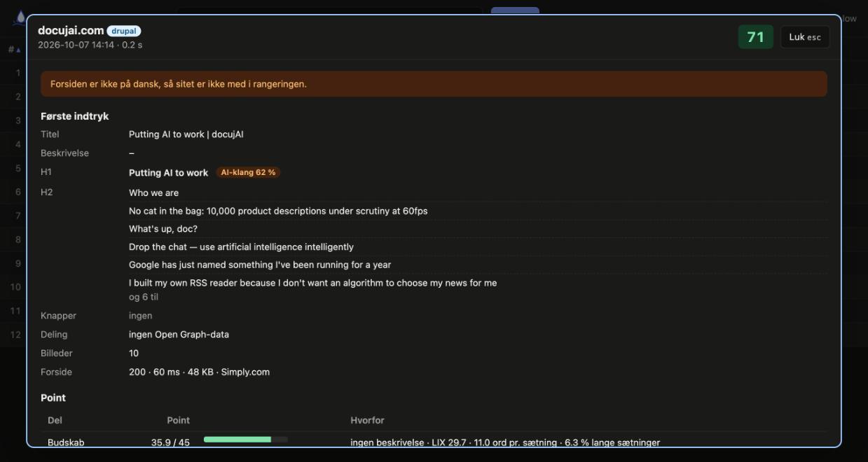This screenshot has width=868, height=462.
Task: Click the Budskab score progress bar
Action: pyautogui.click(x=246, y=440)
